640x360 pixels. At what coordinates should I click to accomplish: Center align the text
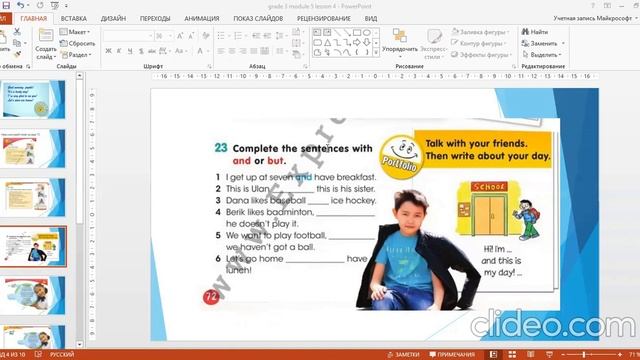pyautogui.click(x=232, y=51)
